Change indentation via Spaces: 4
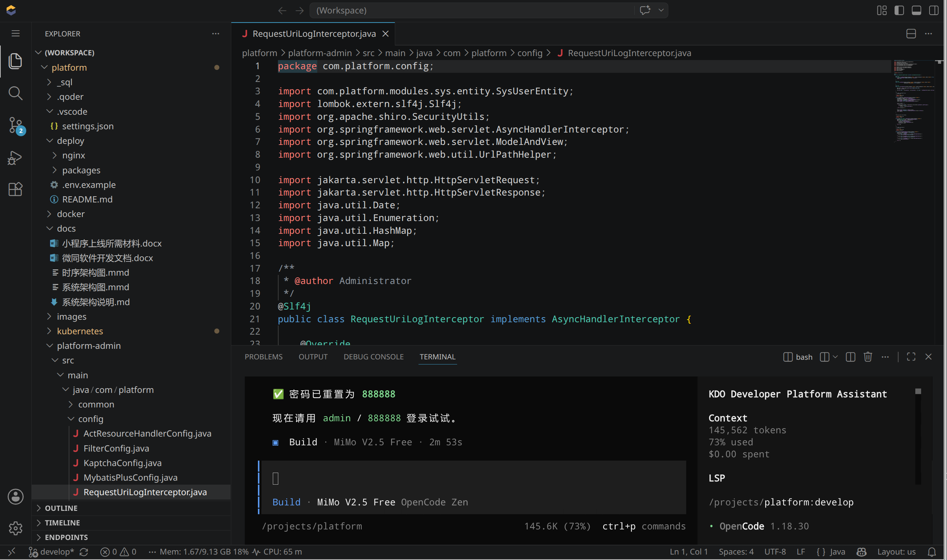947x560 pixels. [736, 552]
